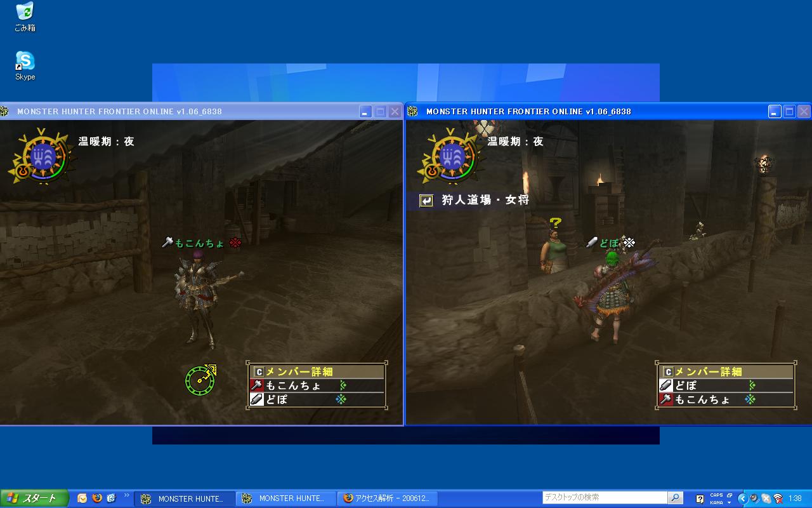Toggle the CAPS indicator on the language bar
The image size is (812, 508).
716,495
